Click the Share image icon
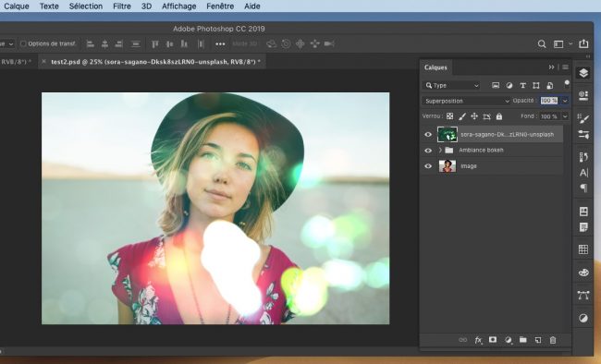Image resolution: width=601 pixels, height=364 pixels. pyautogui.click(x=583, y=43)
